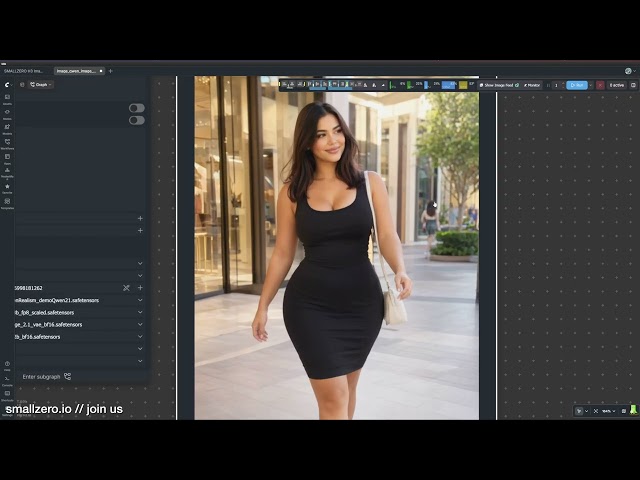640x480 pixels.
Task: Click the plus icon on the seed row
Action: pos(140,288)
